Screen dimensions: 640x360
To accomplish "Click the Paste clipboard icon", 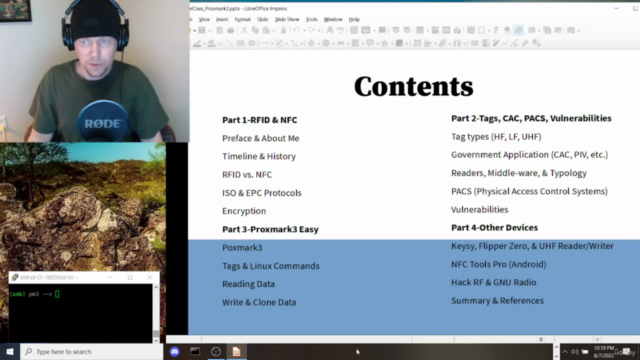I will [266, 30].
